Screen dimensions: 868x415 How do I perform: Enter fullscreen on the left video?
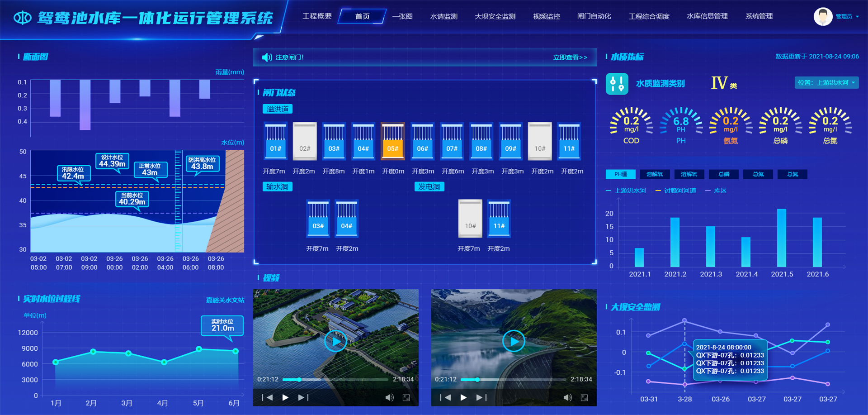pos(406,398)
